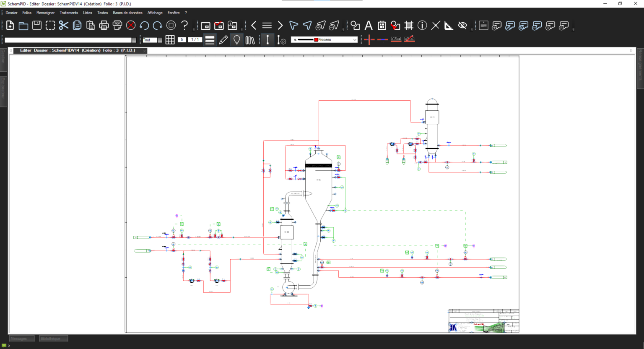The image size is (644, 349).
Task: Select the Cut (scissors) tool
Action: [63, 25]
